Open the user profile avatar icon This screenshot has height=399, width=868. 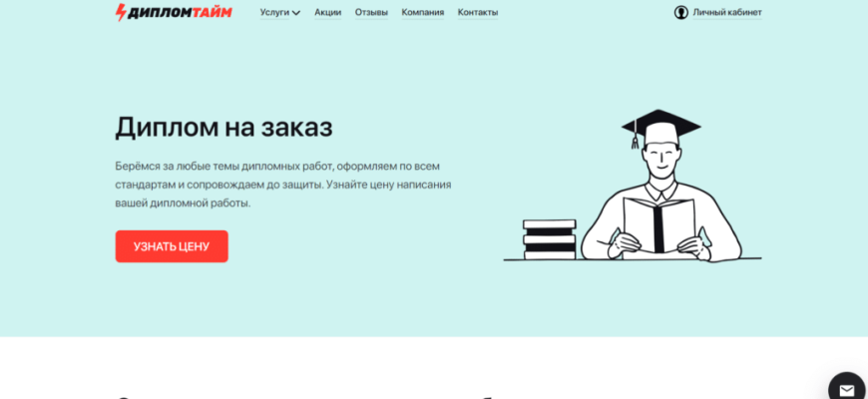[681, 13]
